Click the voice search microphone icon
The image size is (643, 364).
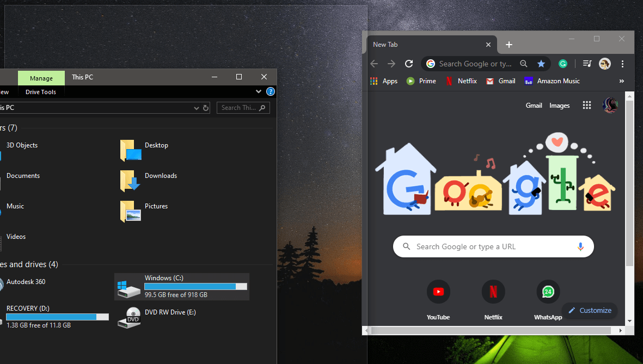click(580, 246)
